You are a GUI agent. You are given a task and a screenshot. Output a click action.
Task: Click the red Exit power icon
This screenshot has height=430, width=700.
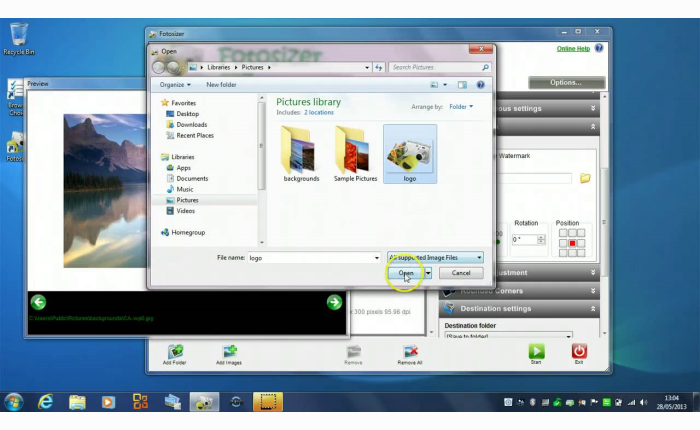pyautogui.click(x=579, y=351)
